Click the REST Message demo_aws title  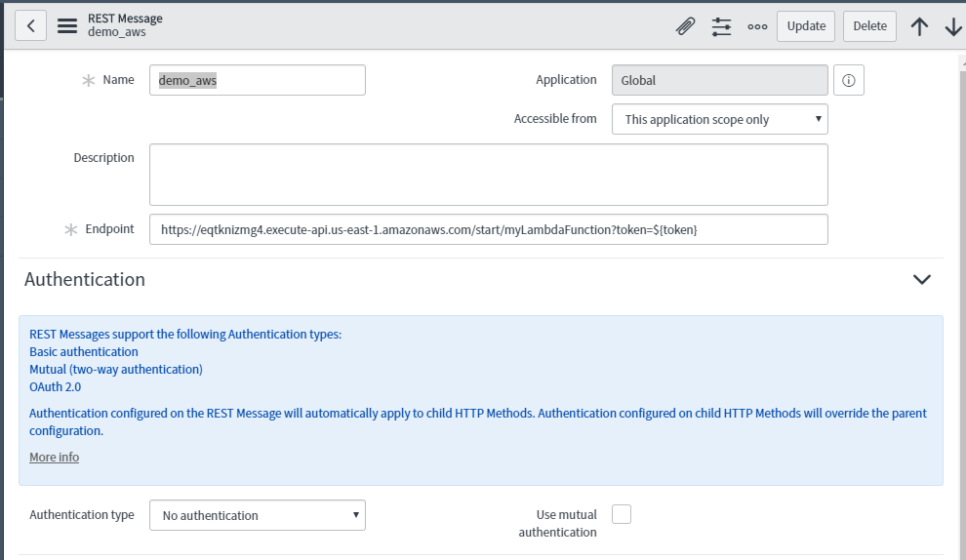[125, 25]
